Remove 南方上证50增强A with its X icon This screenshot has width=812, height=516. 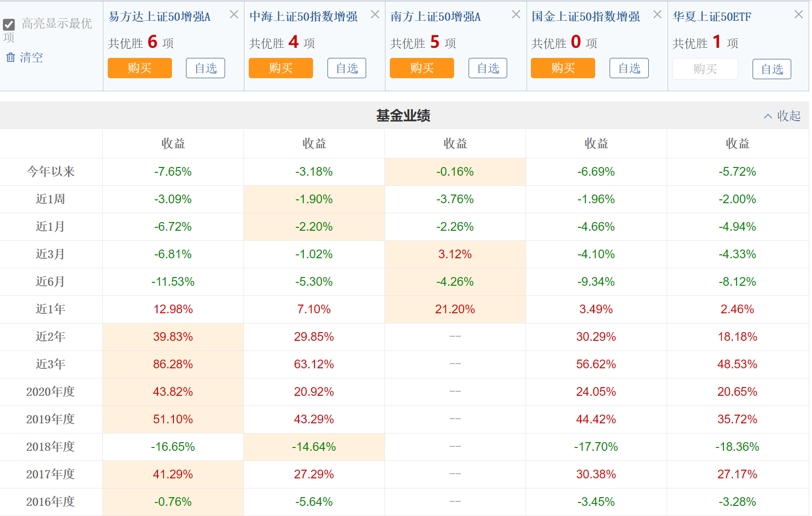click(x=516, y=14)
